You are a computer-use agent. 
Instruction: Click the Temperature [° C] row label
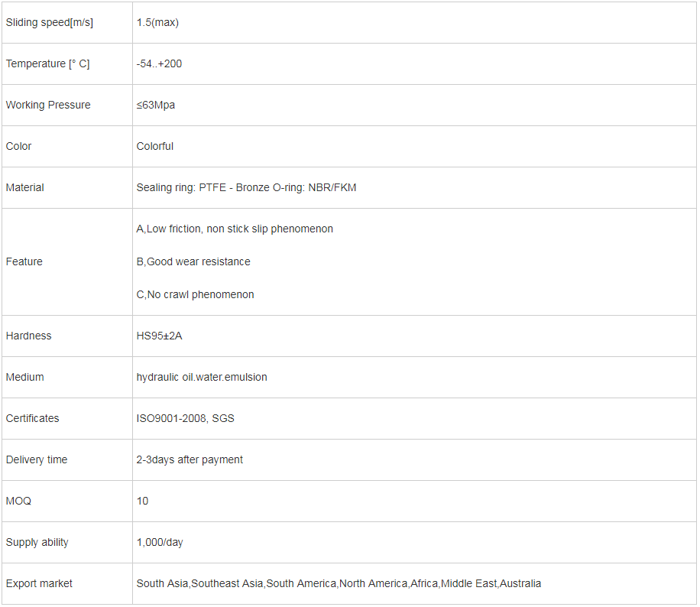pos(48,64)
